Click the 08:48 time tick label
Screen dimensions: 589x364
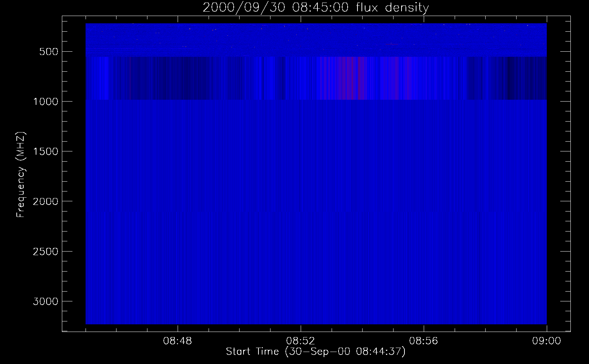pyautogui.click(x=178, y=341)
